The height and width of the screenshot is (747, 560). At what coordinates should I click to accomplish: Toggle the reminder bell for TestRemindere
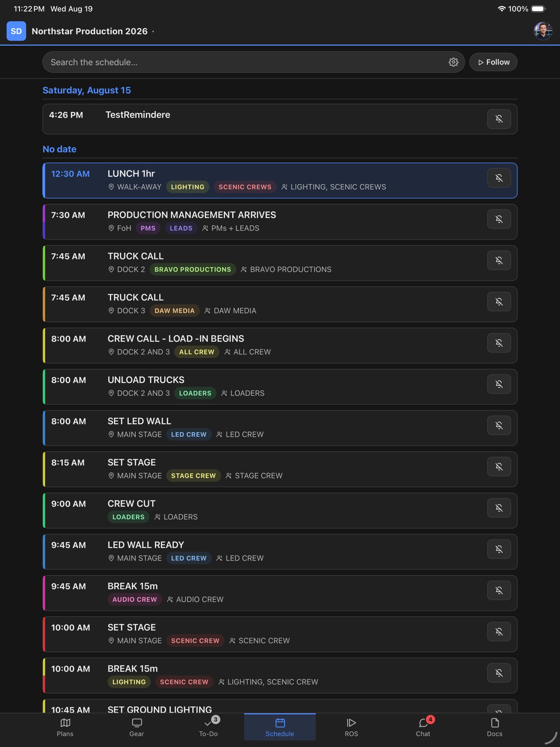point(499,119)
